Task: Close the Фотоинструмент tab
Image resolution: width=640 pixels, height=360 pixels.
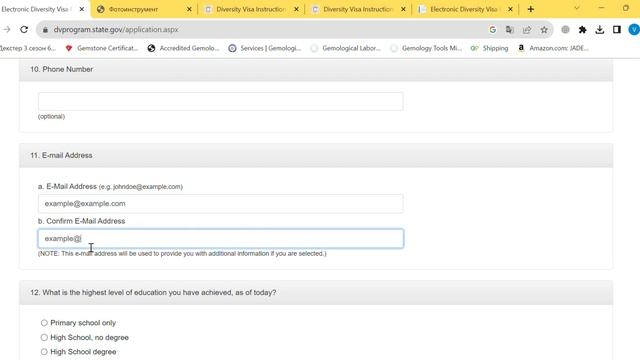Action: pyautogui.click(x=189, y=9)
